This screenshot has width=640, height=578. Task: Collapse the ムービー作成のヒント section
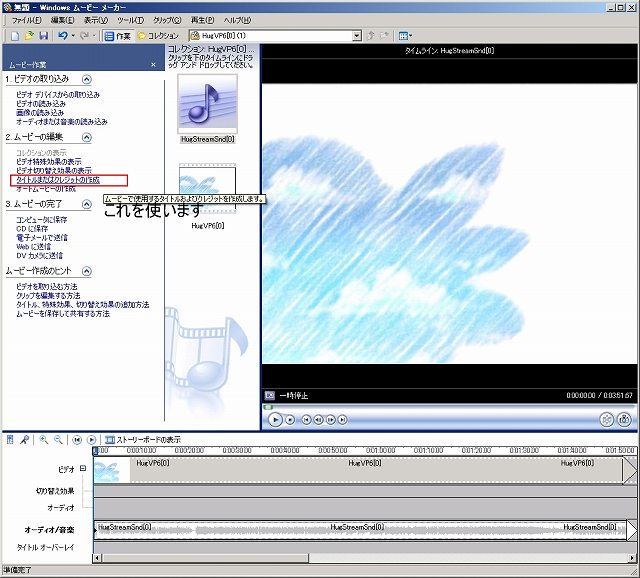pyautogui.click(x=87, y=271)
